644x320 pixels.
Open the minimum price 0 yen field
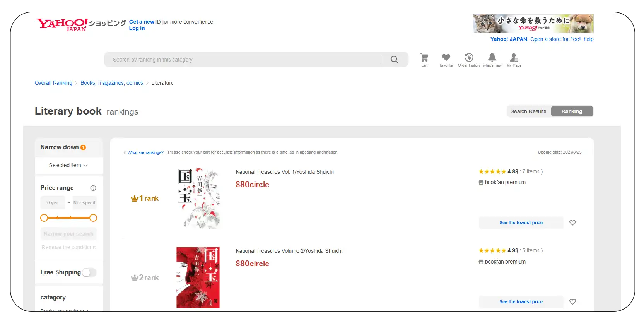[53, 203]
